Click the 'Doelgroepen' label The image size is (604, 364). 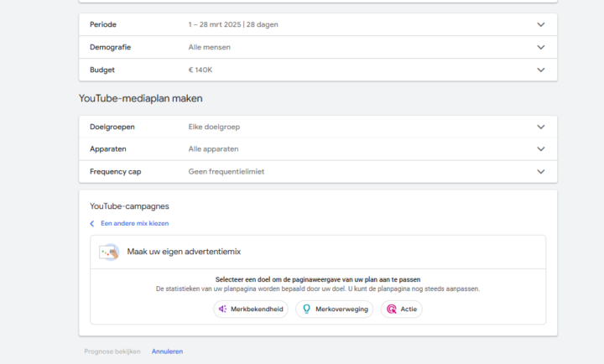coord(112,127)
